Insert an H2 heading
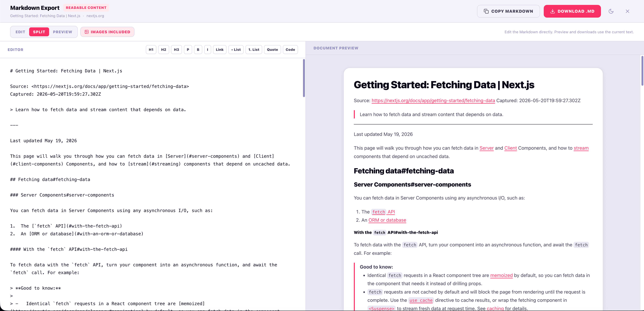 pos(164,49)
